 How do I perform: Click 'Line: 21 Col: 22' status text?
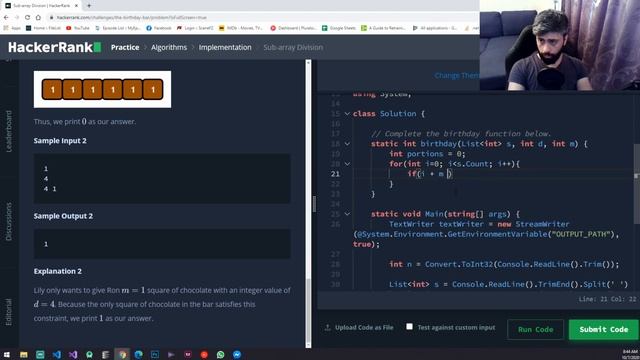607,299
